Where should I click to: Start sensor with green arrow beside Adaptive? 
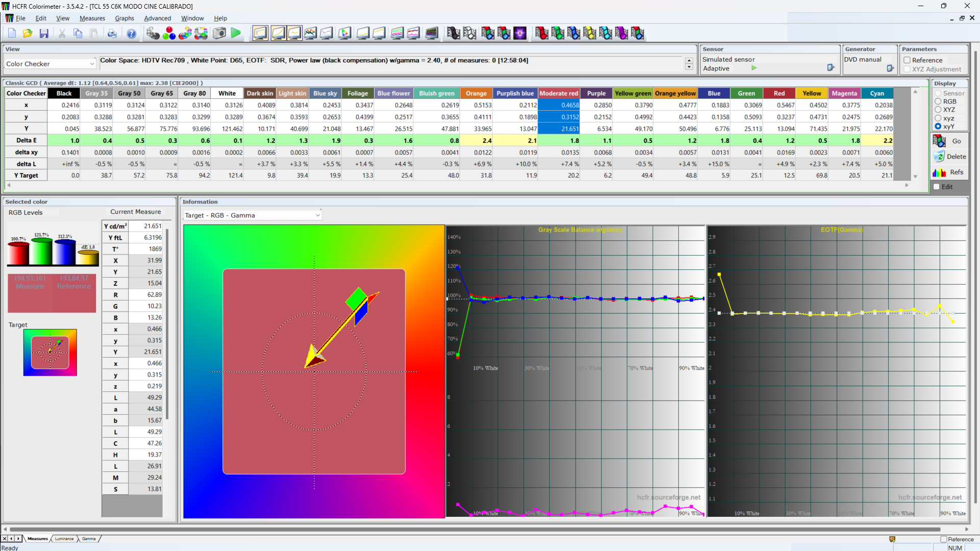point(754,68)
